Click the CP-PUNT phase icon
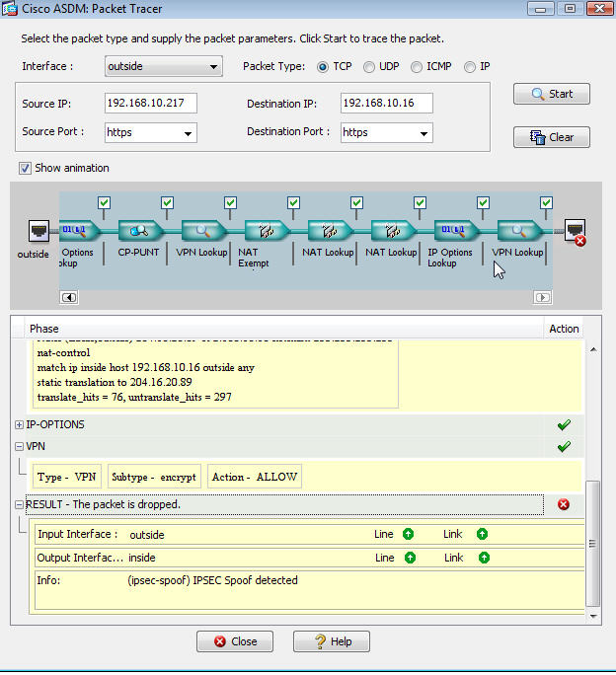Viewport: 616px width, 675px height. [140, 231]
